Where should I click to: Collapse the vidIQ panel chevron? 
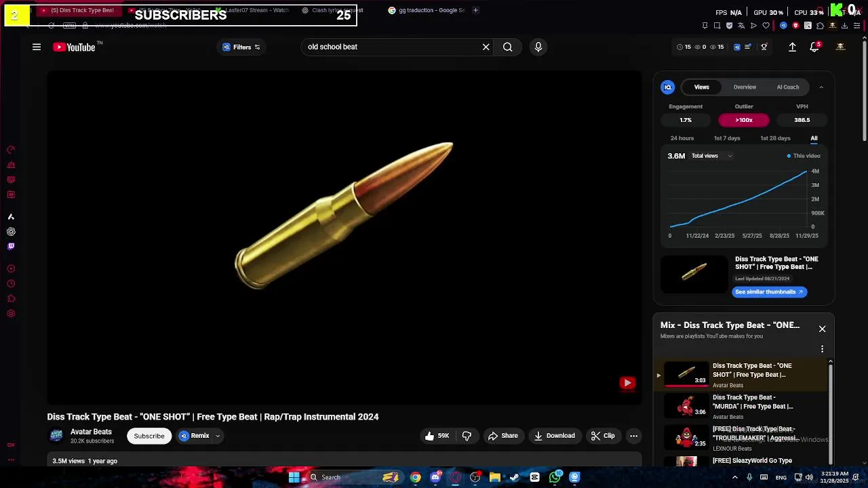[821, 87]
